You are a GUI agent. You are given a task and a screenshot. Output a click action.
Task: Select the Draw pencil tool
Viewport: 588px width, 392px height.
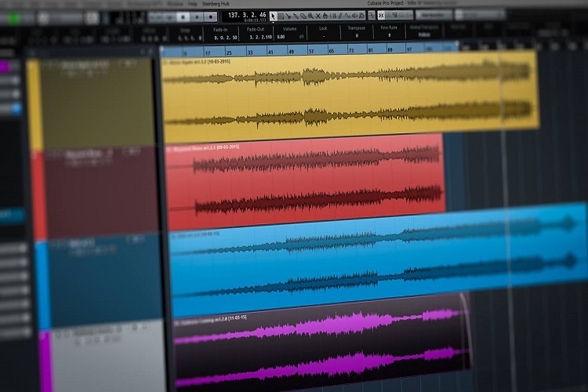coord(340,16)
